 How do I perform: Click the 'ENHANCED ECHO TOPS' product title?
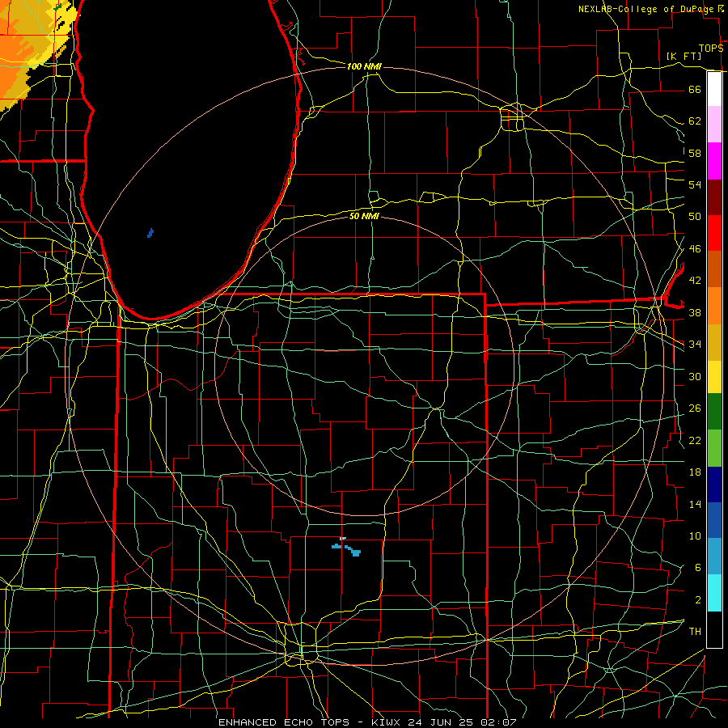[x=284, y=722]
